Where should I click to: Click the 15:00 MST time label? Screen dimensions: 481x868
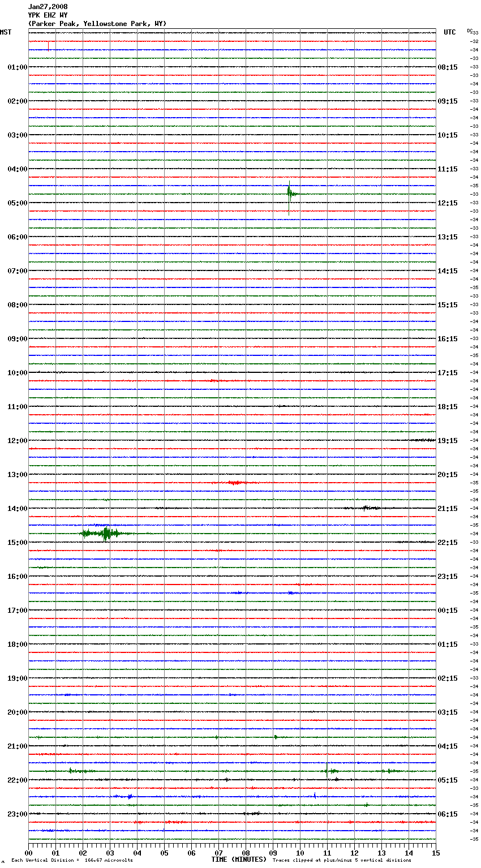point(18,543)
